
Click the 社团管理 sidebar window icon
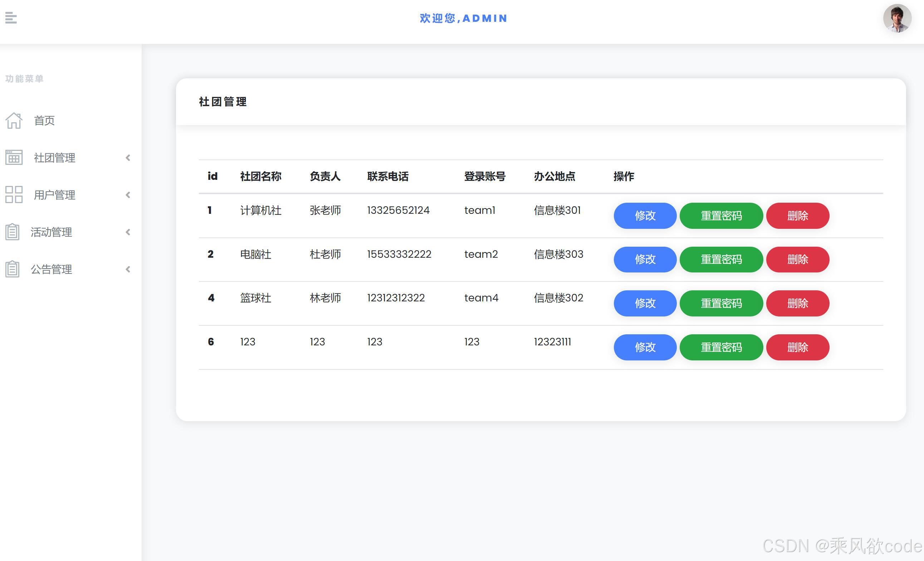pos(14,157)
